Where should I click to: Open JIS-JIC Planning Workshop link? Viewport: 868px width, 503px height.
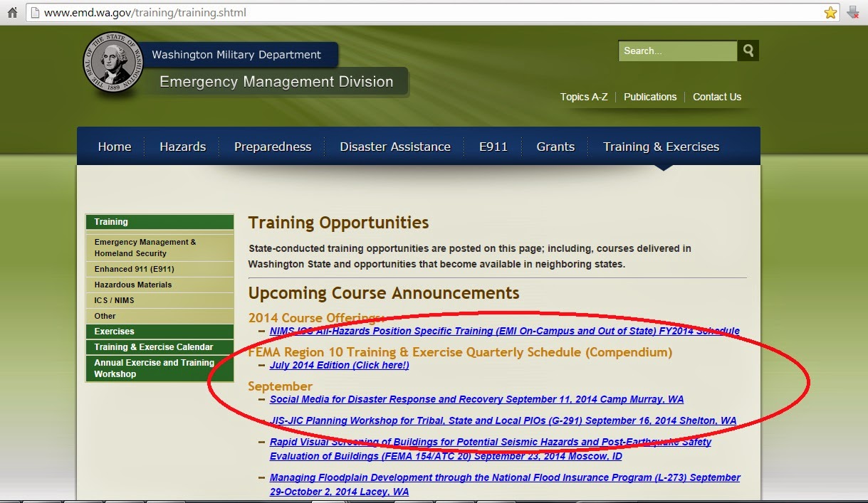coord(503,420)
